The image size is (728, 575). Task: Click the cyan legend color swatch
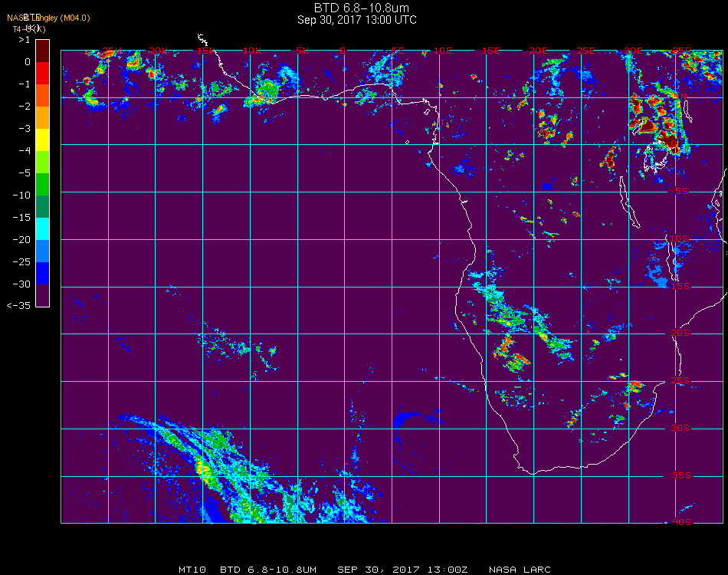tap(42, 228)
